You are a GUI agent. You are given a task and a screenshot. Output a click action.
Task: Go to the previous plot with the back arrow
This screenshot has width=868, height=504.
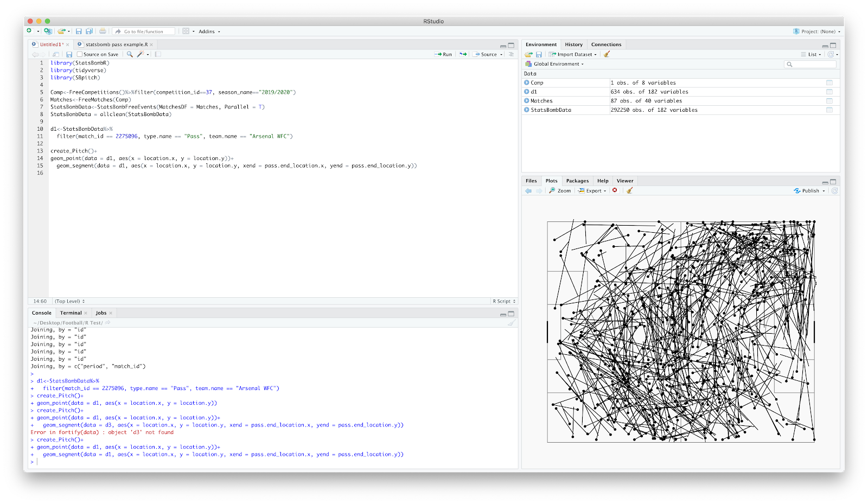[528, 190]
